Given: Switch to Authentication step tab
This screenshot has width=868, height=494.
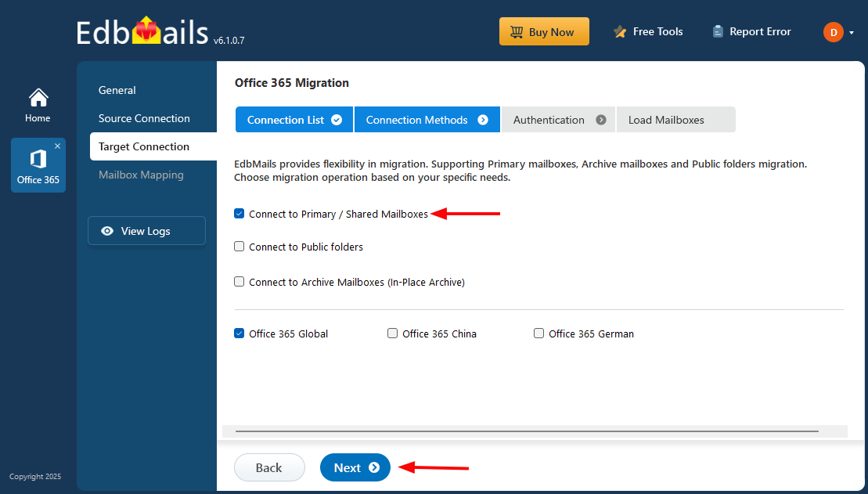Looking at the screenshot, I should point(558,120).
